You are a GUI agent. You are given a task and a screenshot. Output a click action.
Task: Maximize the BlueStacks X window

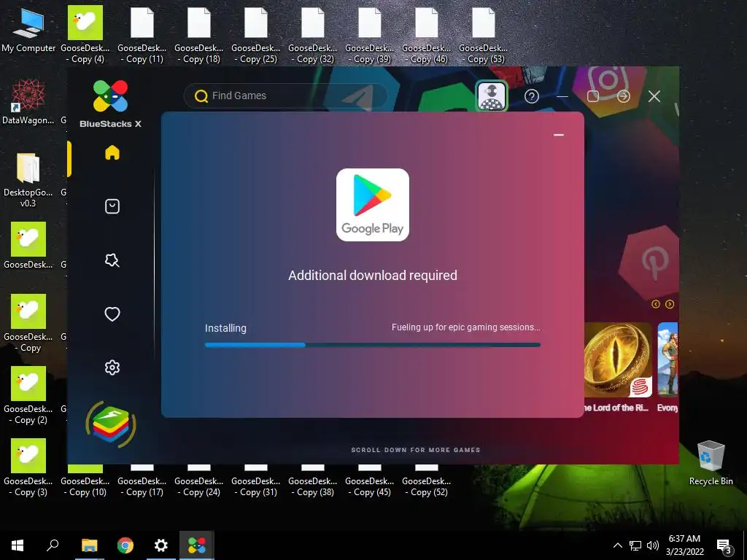pos(592,96)
